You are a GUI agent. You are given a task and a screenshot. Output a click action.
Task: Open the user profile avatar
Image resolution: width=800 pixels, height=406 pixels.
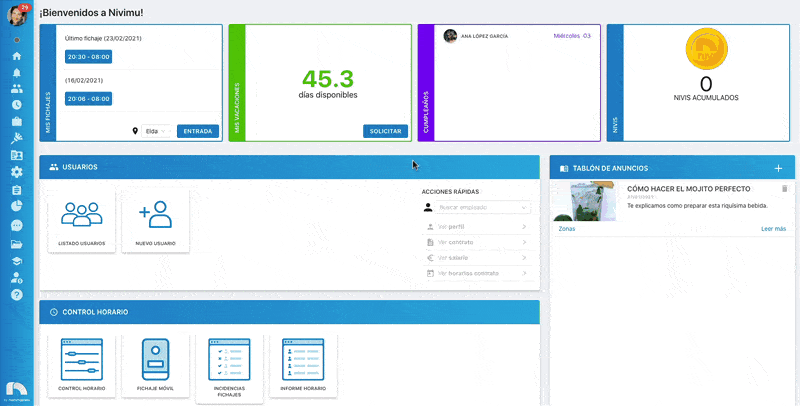coord(16,15)
